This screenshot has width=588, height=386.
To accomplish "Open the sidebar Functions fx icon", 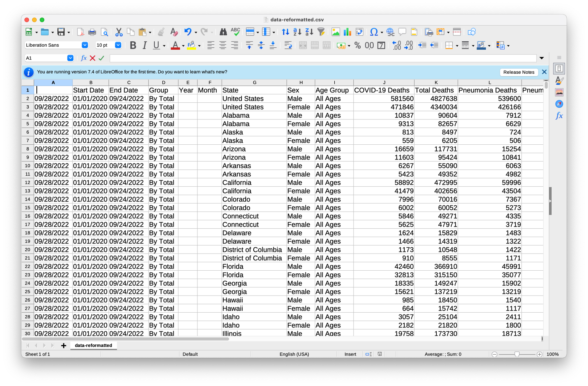I will coord(559,116).
